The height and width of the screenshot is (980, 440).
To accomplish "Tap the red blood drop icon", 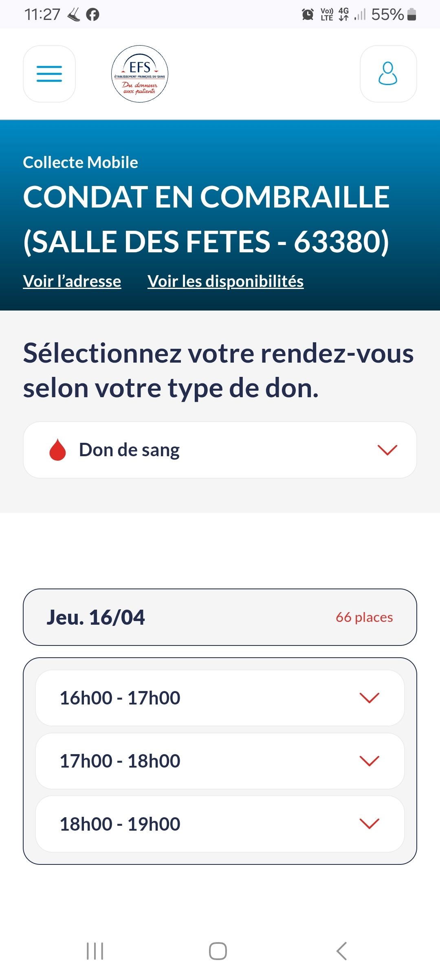I will [x=57, y=450].
